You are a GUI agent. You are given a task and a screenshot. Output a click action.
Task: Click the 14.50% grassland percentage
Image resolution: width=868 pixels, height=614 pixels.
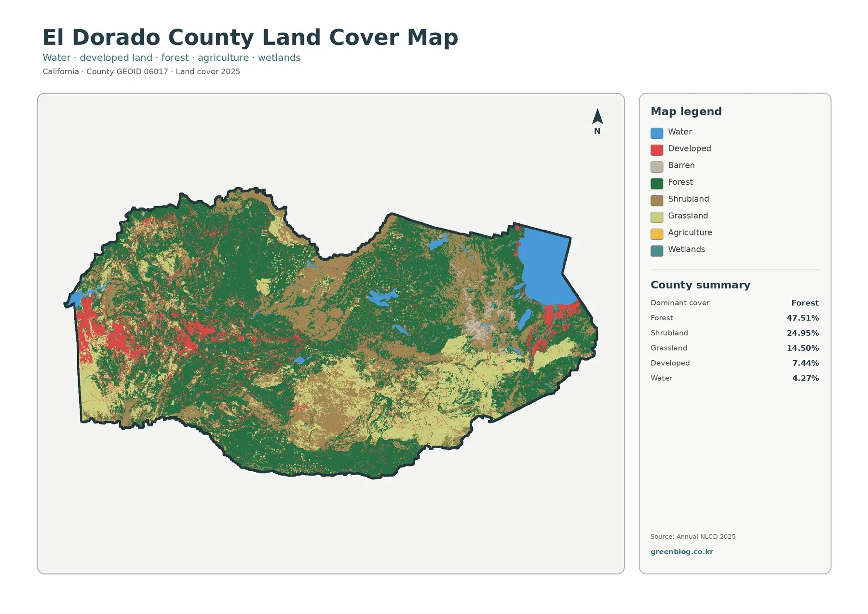point(803,348)
